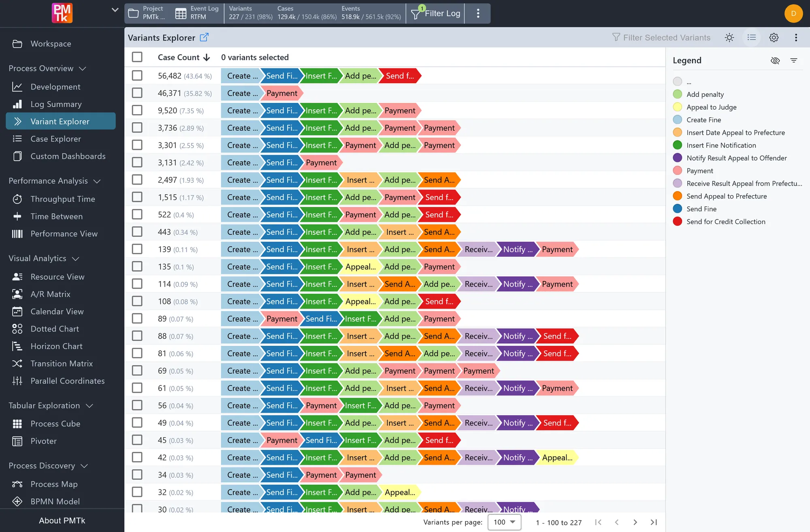Image resolution: width=810 pixels, height=532 pixels.
Task: Select the 1,515 cases variant checkbox
Action: tap(137, 197)
